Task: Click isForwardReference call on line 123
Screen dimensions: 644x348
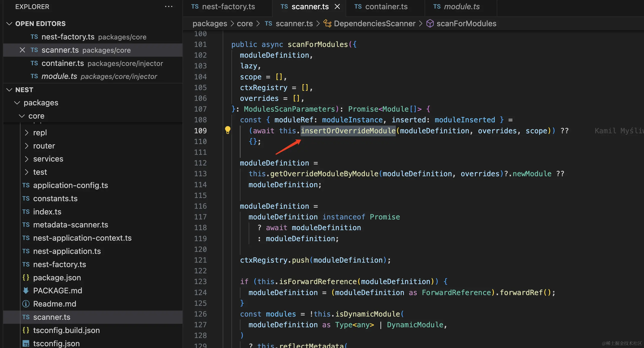Action: pyautogui.click(x=318, y=282)
